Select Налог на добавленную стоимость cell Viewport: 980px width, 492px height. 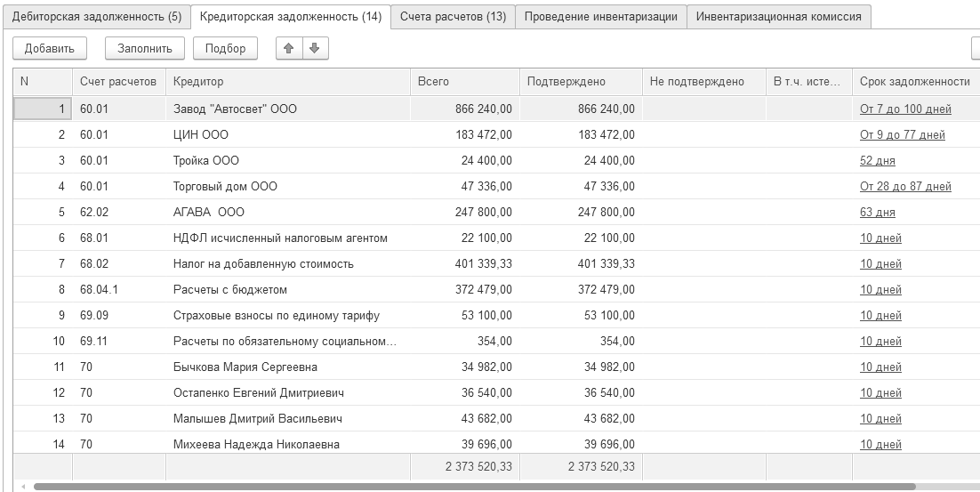pyautogui.click(x=287, y=264)
